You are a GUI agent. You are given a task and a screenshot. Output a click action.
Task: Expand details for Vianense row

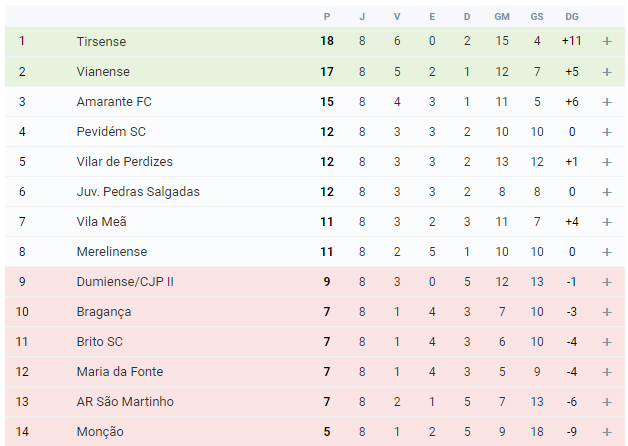click(x=607, y=72)
